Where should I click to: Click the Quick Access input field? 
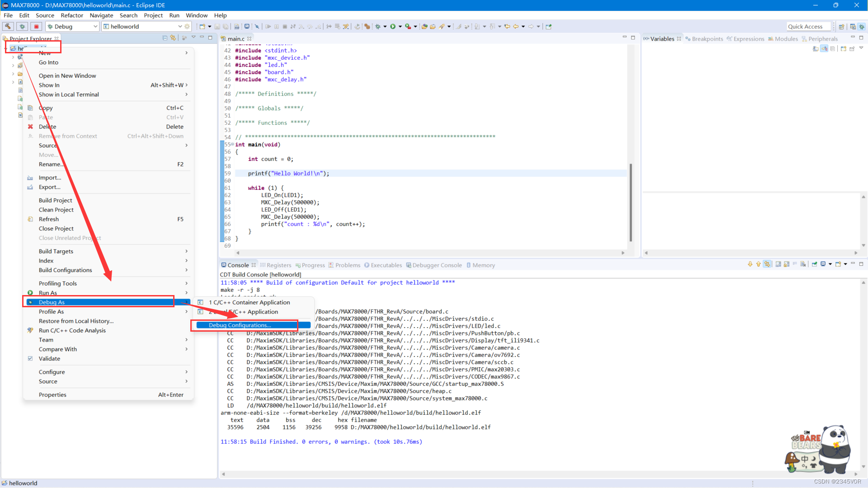point(805,26)
